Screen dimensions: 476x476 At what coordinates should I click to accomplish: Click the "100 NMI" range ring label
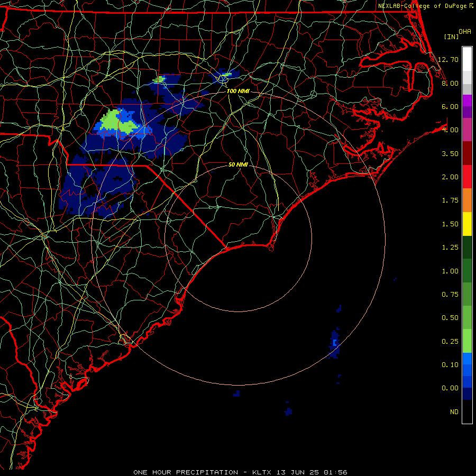click(239, 91)
